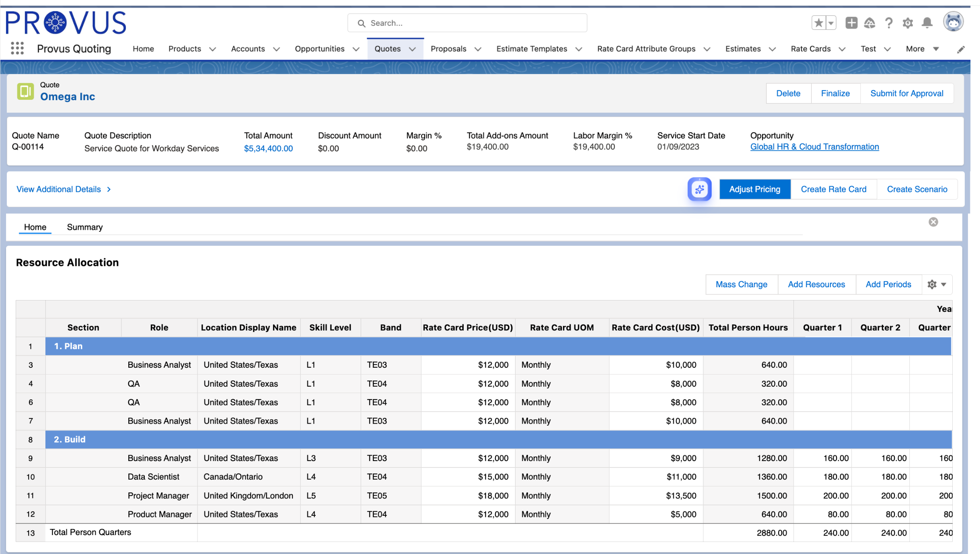This screenshot has width=980, height=554.
Task: Expand View Additional Details
Action: coord(64,189)
